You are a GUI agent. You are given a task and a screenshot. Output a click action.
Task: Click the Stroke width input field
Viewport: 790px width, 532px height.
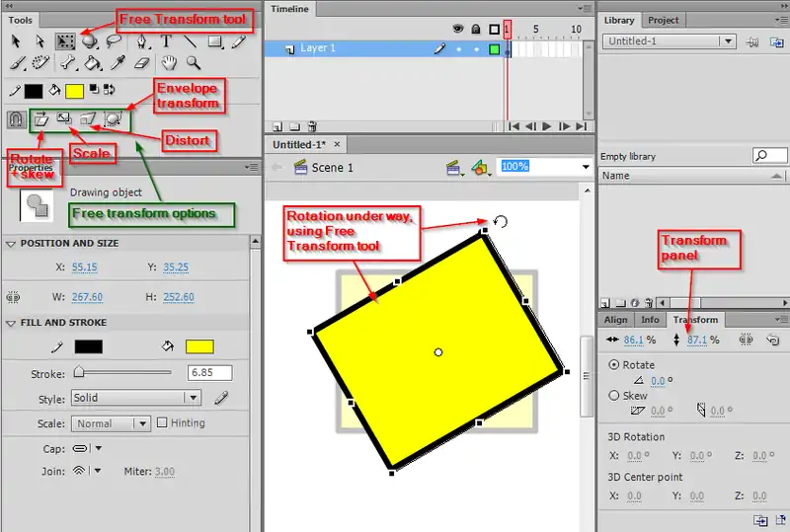coord(209,373)
